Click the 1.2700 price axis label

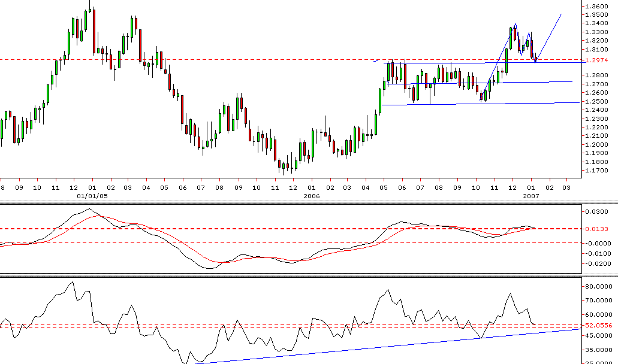click(596, 84)
